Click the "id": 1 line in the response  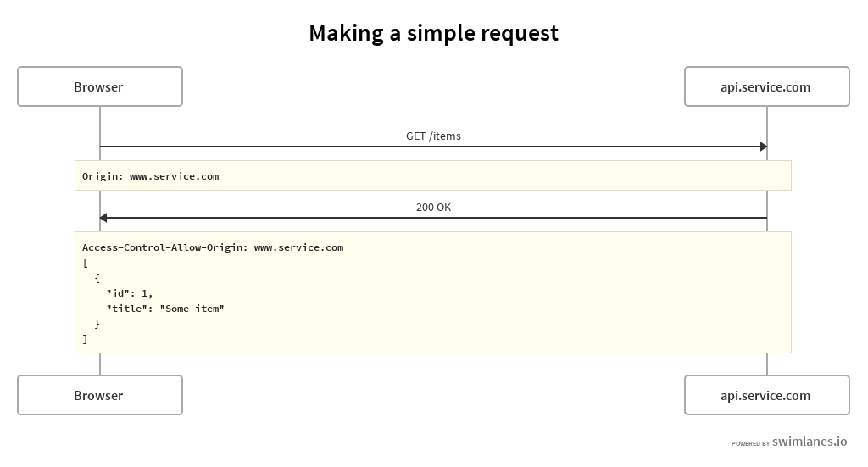[x=130, y=293]
